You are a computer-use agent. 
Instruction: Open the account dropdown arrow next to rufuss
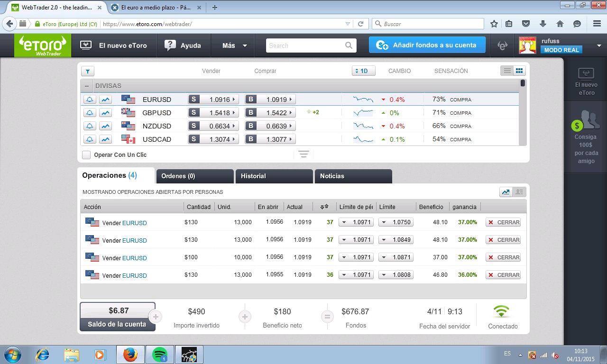coord(599,46)
